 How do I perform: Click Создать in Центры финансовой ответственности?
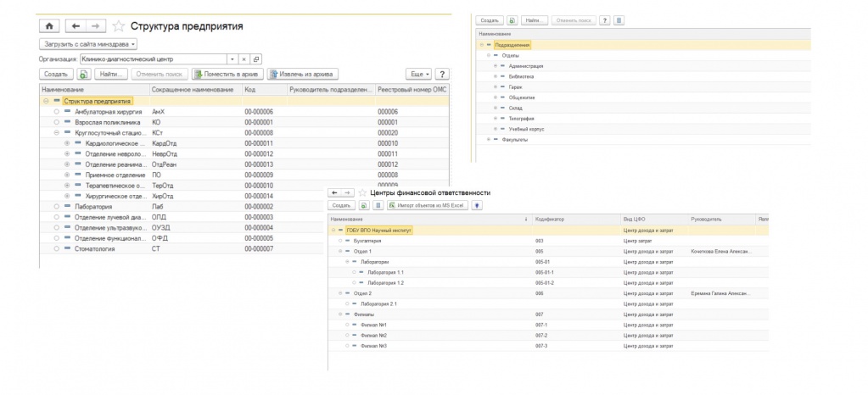pyautogui.click(x=342, y=205)
